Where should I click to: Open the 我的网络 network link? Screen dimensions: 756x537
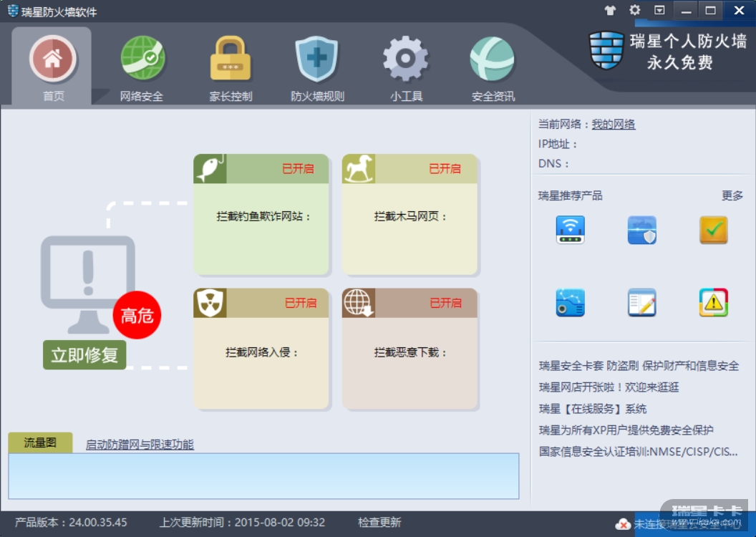tap(614, 125)
